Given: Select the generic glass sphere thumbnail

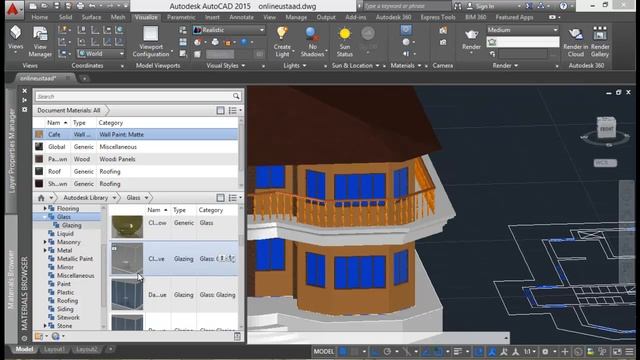Looking at the screenshot, I should point(127,227).
